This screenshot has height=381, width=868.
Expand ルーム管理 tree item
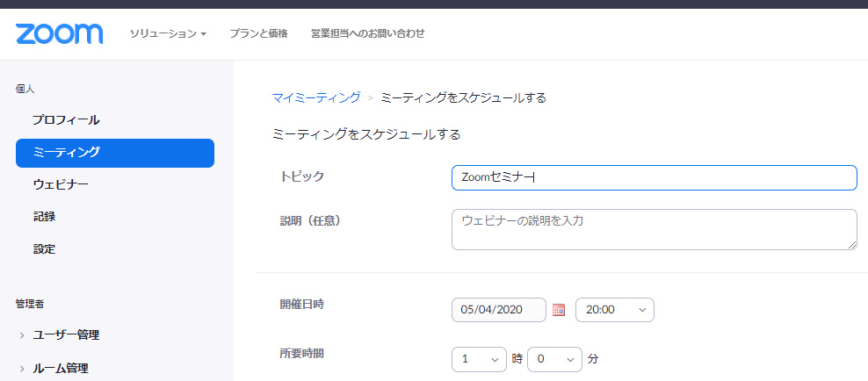click(60, 368)
